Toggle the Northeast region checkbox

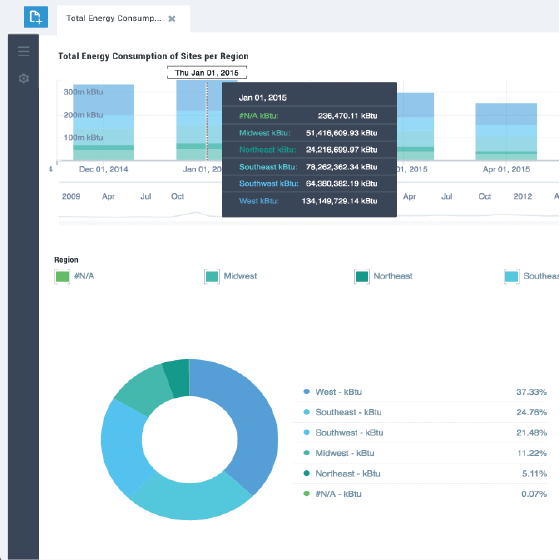362,276
